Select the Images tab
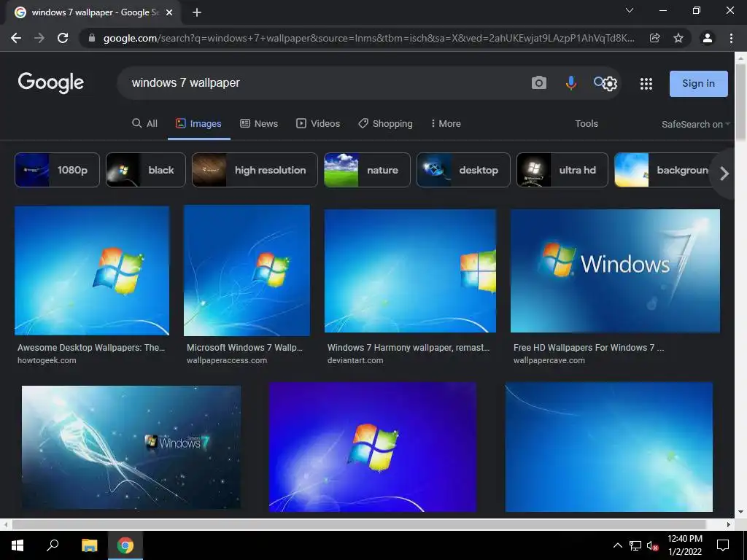 click(x=198, y=124)
